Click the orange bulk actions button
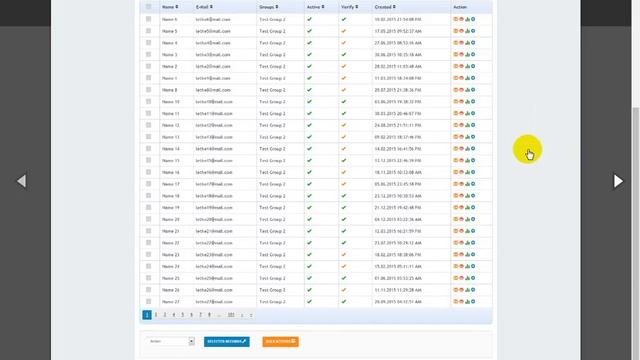 280,342
